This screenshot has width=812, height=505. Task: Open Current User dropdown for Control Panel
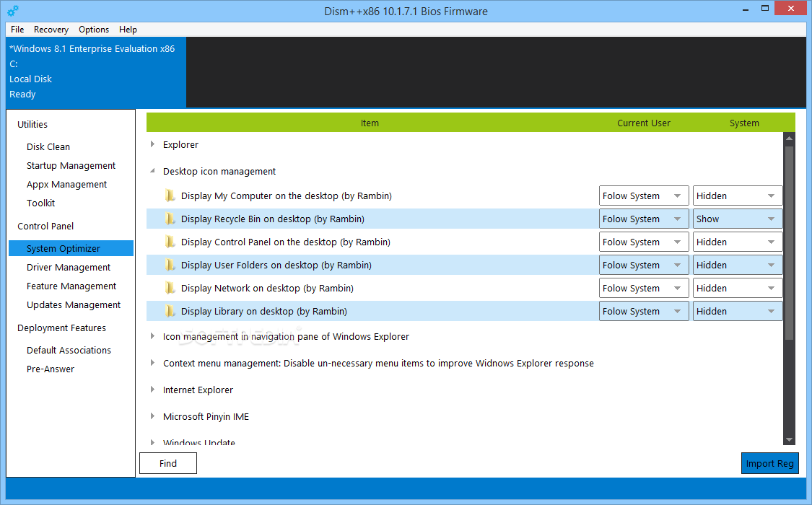click(x=644, y=242)
